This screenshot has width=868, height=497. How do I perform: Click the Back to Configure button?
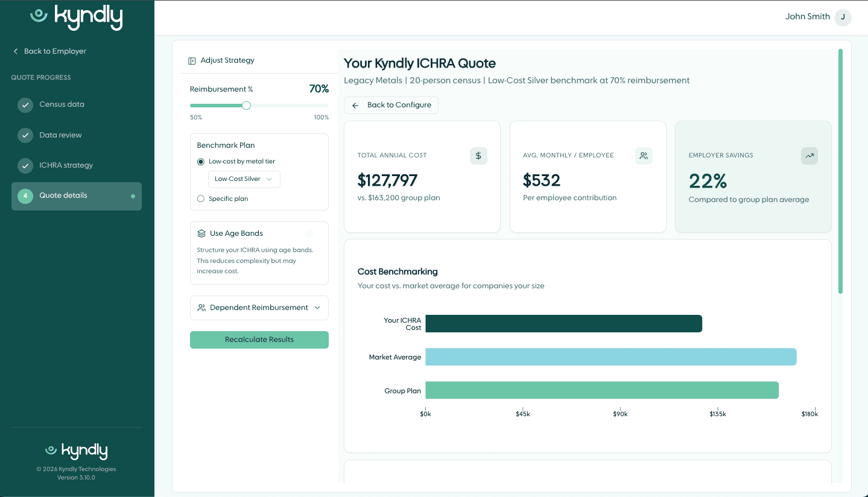click(x=391, y=105)
